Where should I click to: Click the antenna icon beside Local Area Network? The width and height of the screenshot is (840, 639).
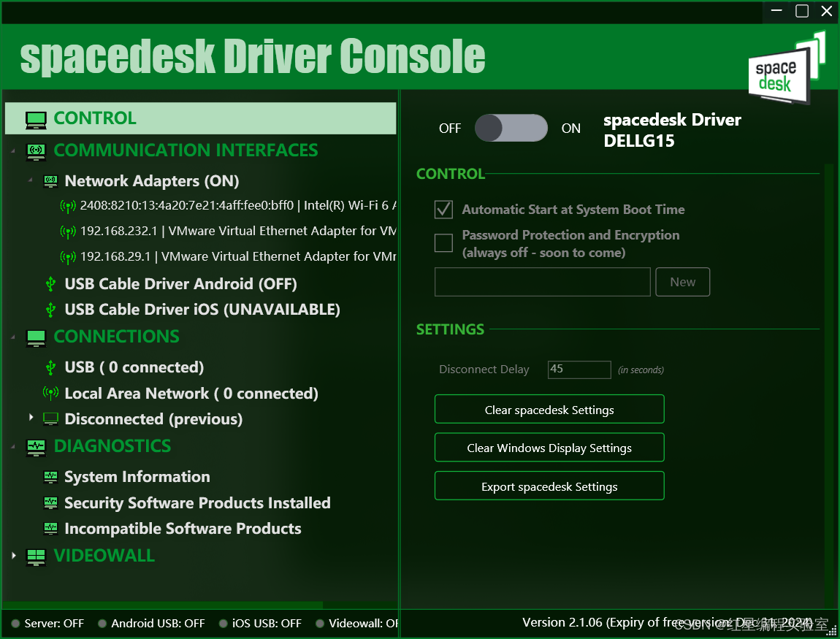[x=50, y=393]
